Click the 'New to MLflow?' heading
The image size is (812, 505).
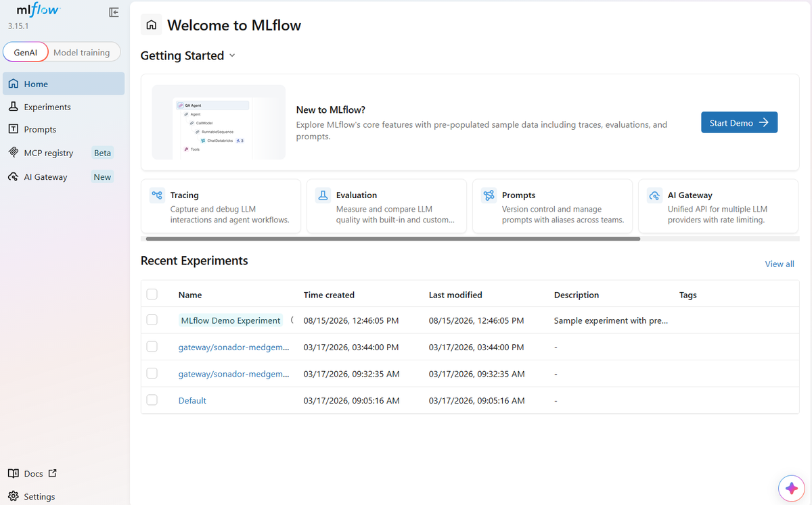coord(331,110)
